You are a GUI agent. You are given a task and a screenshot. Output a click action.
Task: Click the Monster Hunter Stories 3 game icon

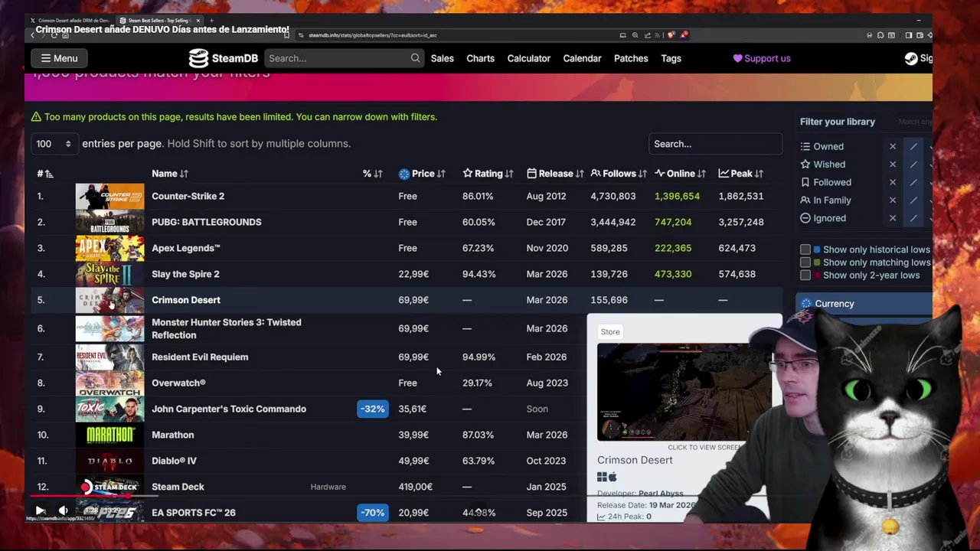point(109,328)
